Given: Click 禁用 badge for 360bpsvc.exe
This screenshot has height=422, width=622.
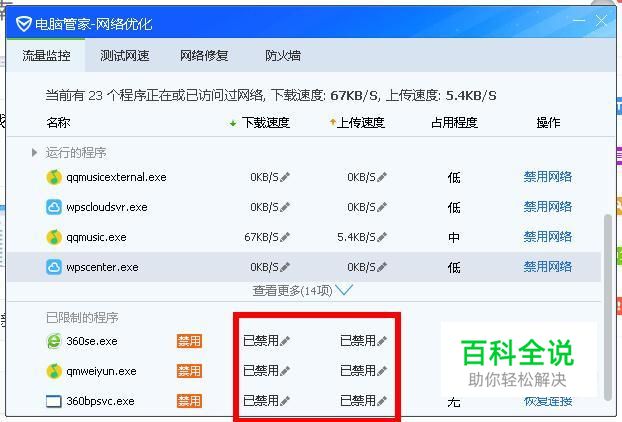Looking at the screenshot, I should (189, 401).
